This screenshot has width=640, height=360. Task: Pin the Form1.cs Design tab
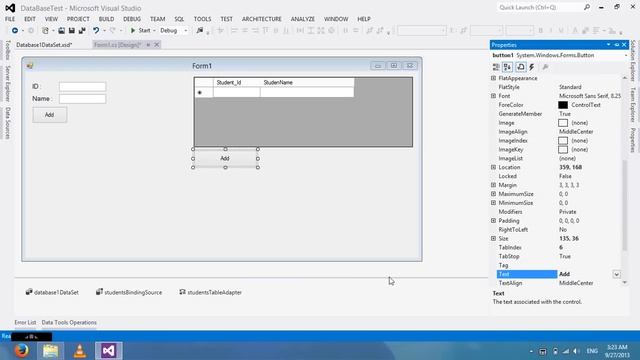click(148, 45)
